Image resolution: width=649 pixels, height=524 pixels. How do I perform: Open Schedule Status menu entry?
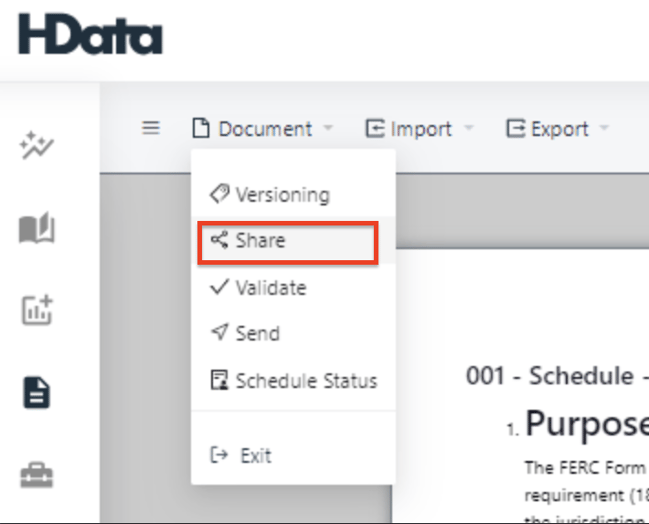(x=305, y=381)
